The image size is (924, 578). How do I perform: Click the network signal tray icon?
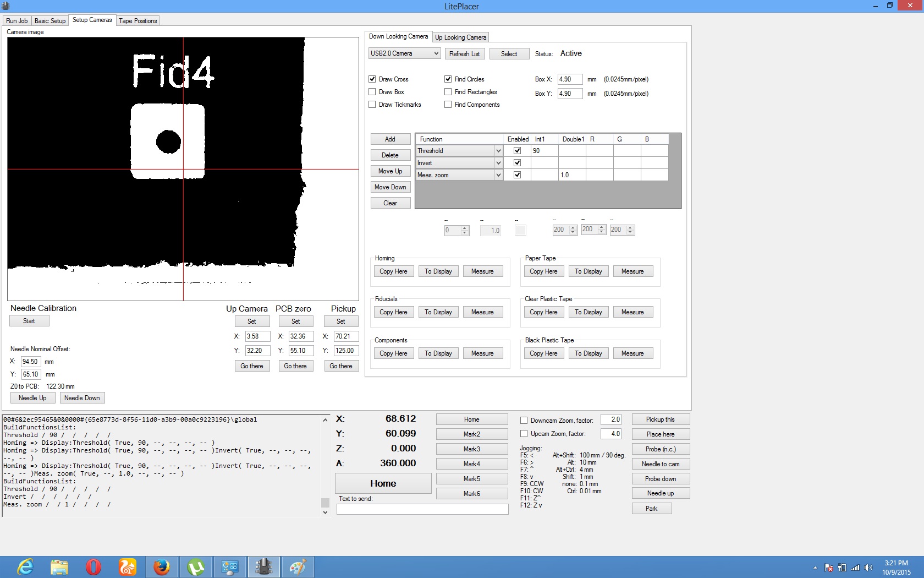(x=855, y=568)
